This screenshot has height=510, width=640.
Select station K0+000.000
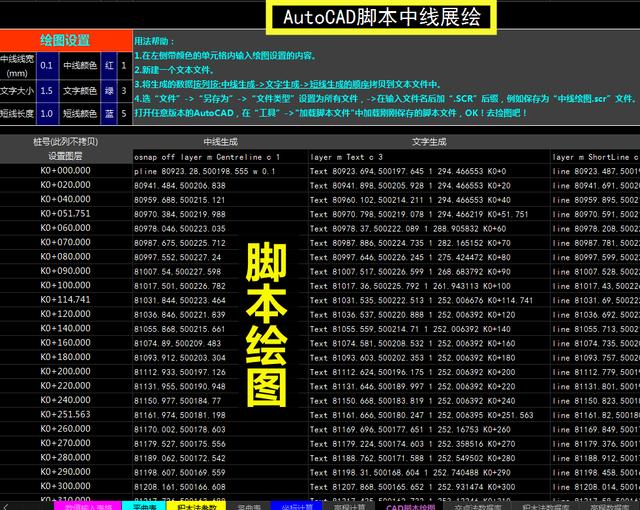tap(66, 171)
